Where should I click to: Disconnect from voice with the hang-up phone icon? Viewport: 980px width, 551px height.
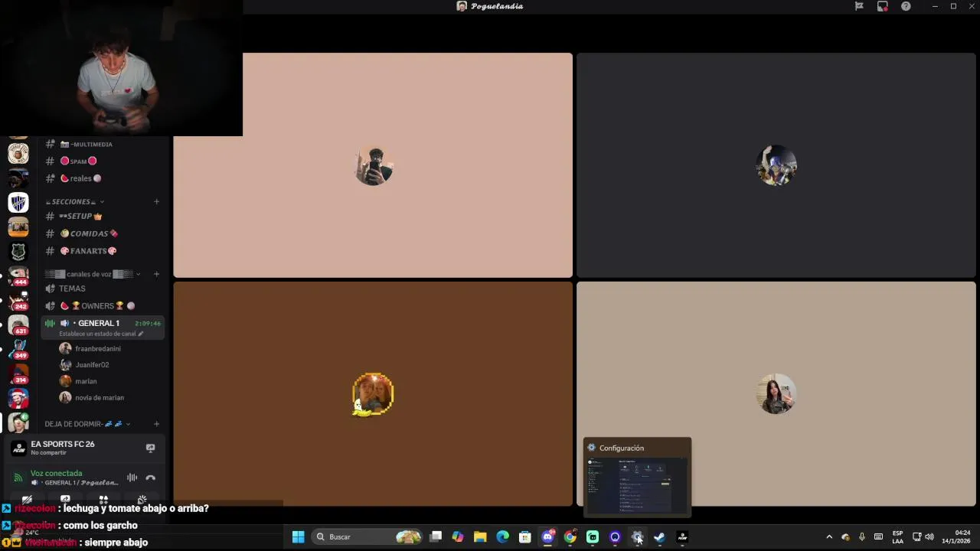[x=151, y=478]
